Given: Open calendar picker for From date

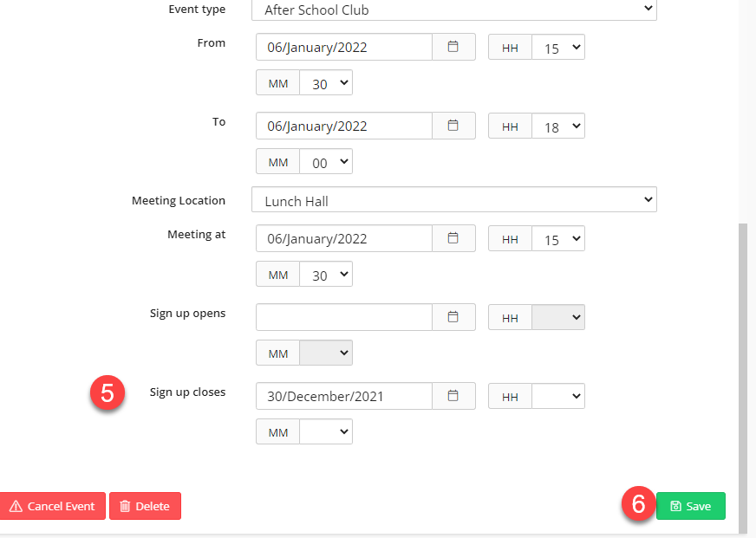Looking at the screenshot, I should tap(453, 47).
